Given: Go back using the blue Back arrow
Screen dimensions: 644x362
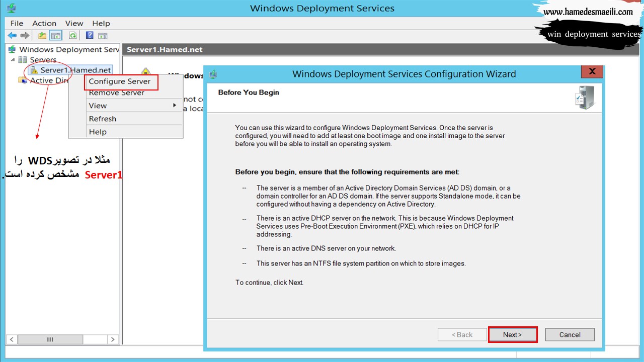Looking at the screenshot, I should [12, 36].
